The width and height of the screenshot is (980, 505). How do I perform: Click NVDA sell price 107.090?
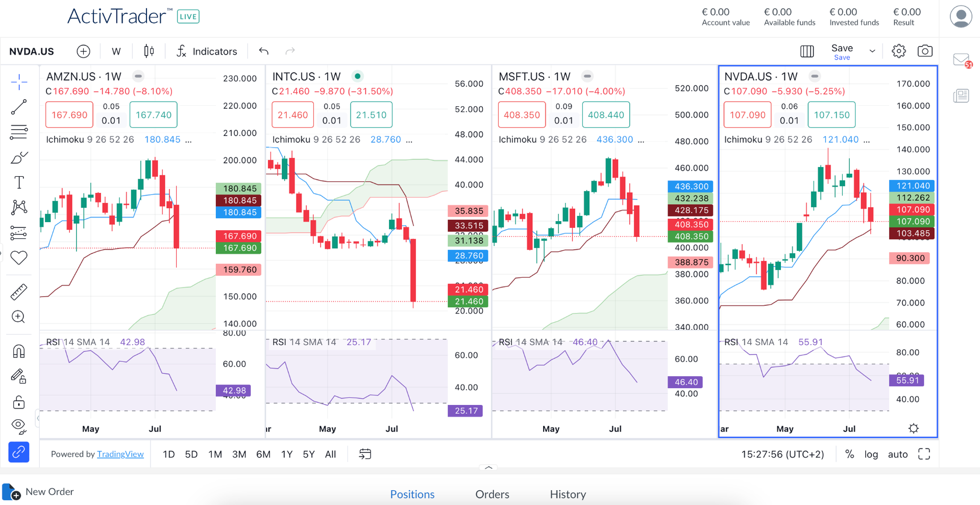pos(748,115)
